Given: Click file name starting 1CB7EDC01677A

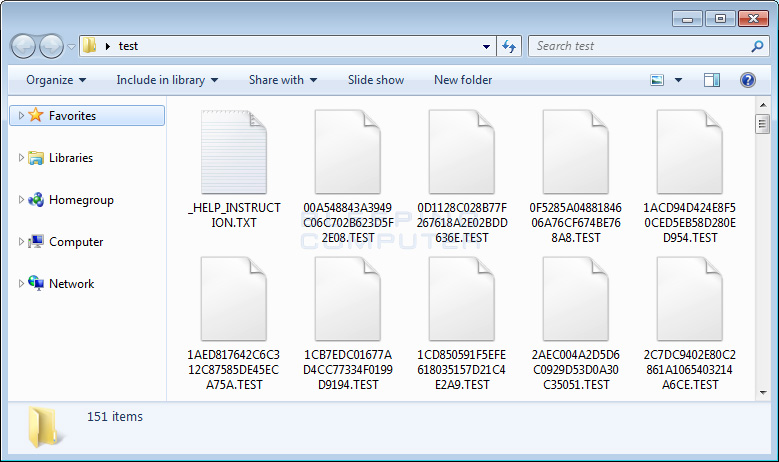Looking at the screenshot, I should [x=348, y=370].
